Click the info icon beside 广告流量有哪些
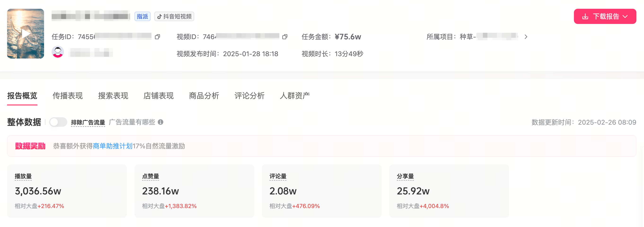Image resolution: width=644 pixels, height=227 pixels. (161, 122)
